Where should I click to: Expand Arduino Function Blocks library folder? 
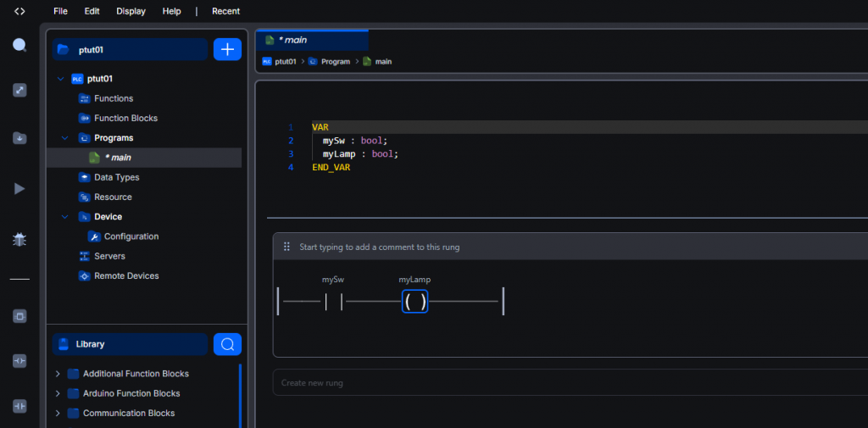pos(58,393)
